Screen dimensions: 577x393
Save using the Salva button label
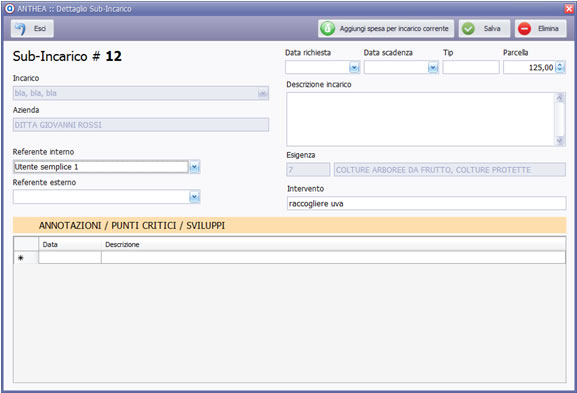tap(492, 29)
